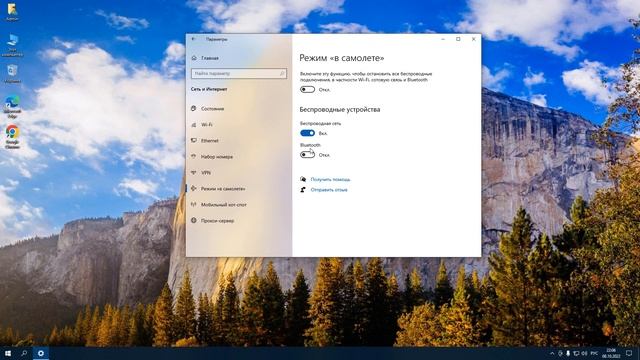Screen dimensions: 640x360
Task: Go back using the Settings title bar arrow
Action: pyautogui.click(x=193, y=39)
